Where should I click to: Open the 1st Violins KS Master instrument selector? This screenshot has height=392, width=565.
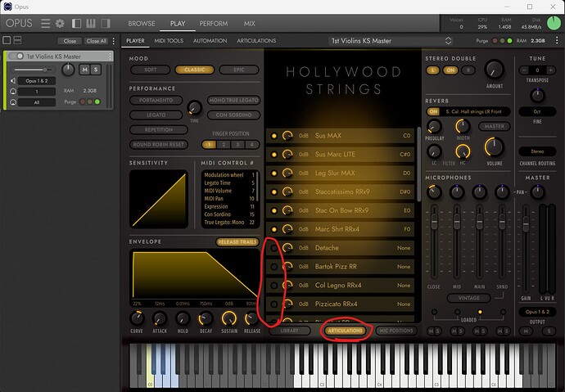[x=391, y=41]
